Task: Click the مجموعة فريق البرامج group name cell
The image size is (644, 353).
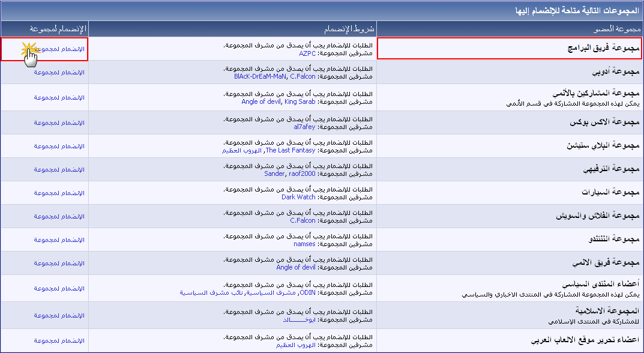Action: [x=509, y=49]
